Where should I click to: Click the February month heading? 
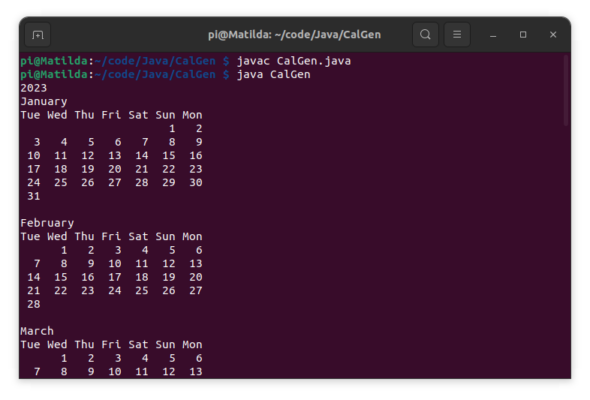pyautogui.click(x=47, y=223)
